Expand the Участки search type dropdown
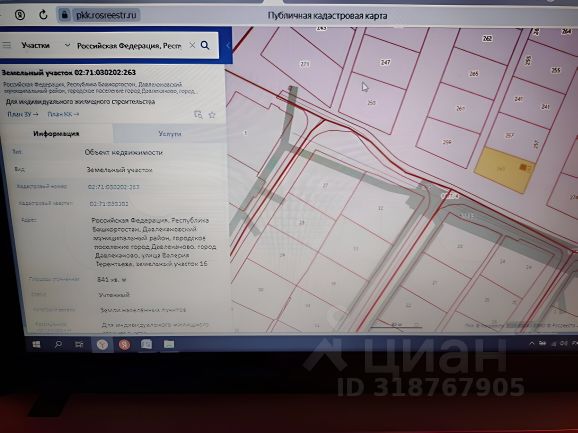Viewport: 578px width, 433px height. (x=67, y=45)
